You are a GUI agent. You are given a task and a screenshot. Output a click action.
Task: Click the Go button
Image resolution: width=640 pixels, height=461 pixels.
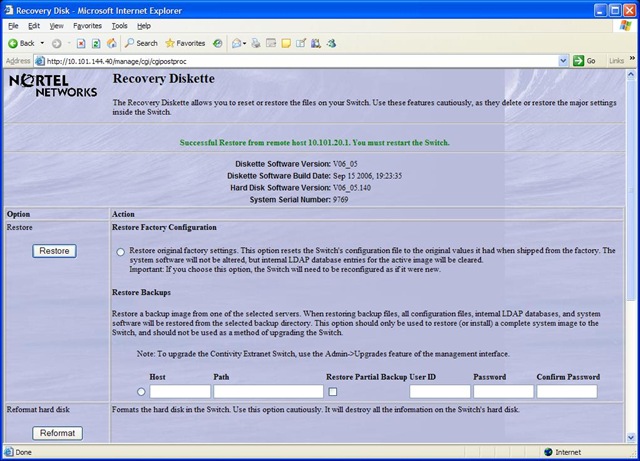[584, 61]
